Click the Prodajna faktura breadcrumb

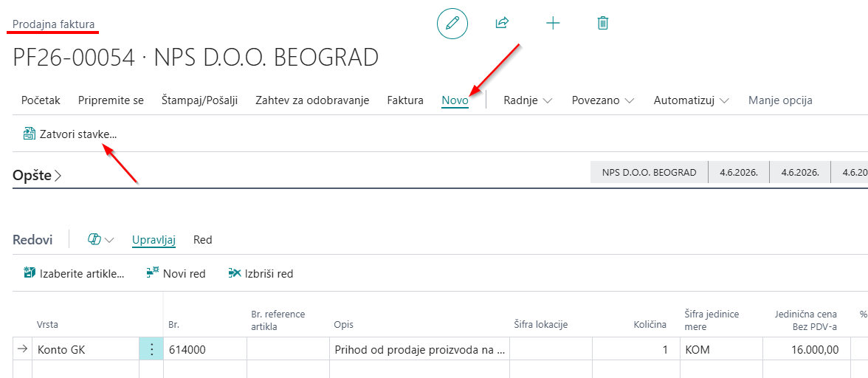pyautogui.click(x=54, y=24)
